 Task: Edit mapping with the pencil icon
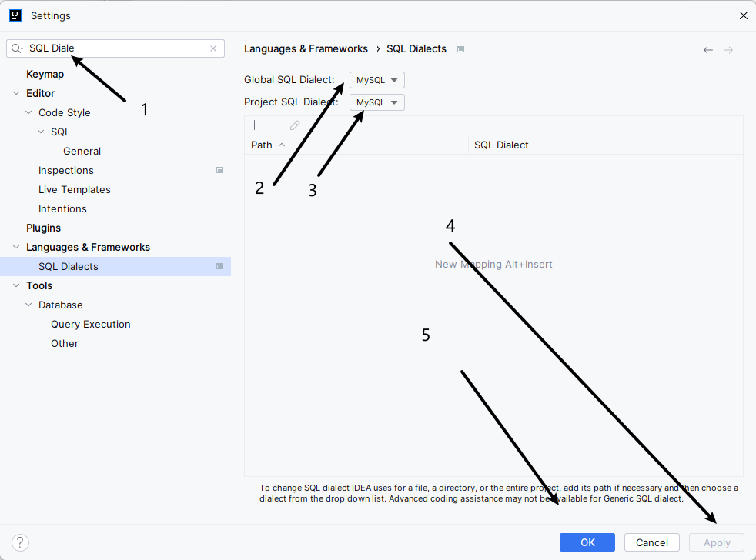click(x=295, y=125)
